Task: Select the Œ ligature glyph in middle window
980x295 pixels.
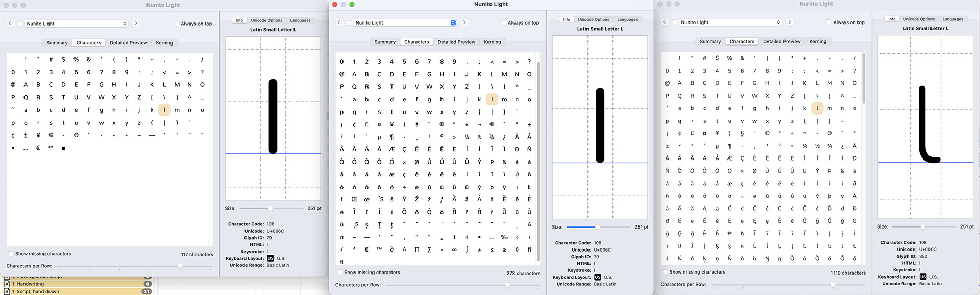Action: tap(354, 199)
